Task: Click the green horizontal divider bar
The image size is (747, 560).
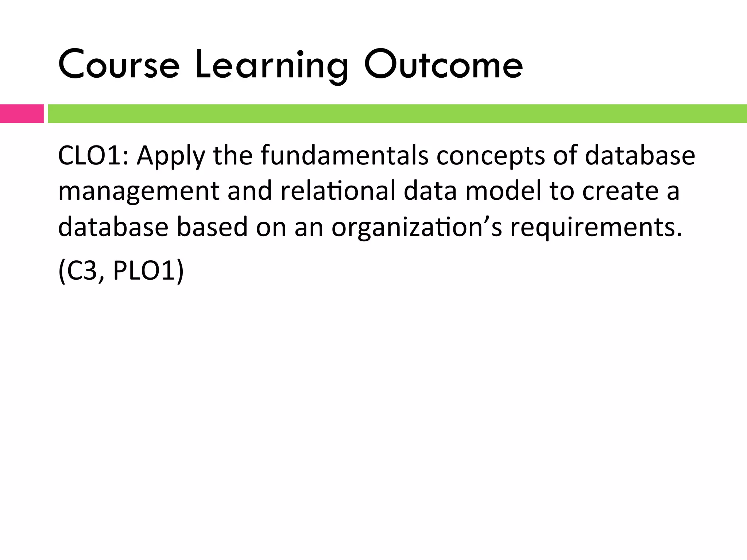Action: point(397,114)
